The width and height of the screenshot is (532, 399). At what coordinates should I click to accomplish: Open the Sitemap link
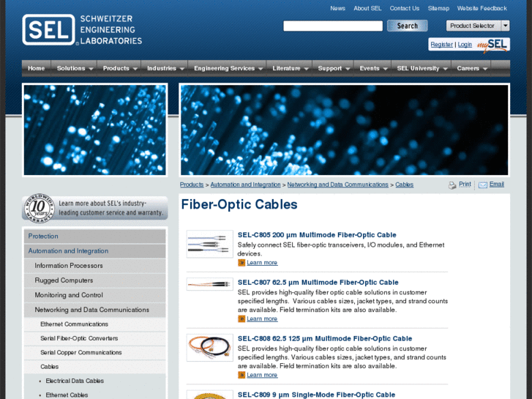coord(438,8)
